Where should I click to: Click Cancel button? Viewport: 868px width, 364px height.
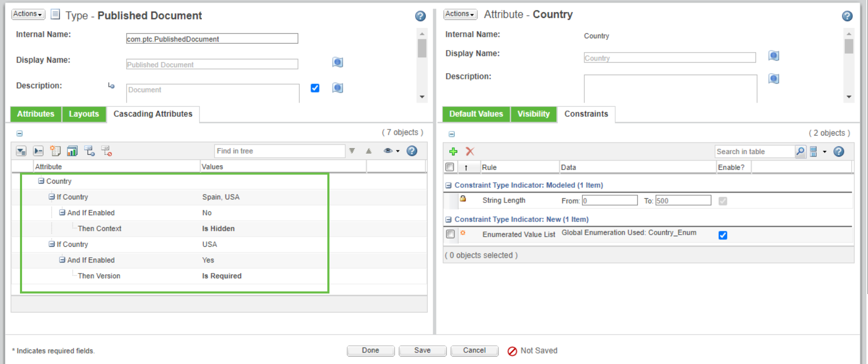[x=474, y=351]
